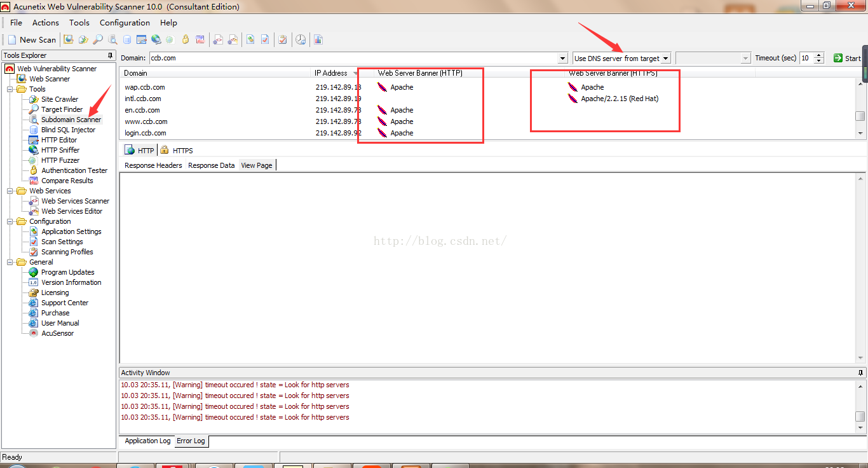Open the Configuration menu
868x468 pixels.
point(125,22)
